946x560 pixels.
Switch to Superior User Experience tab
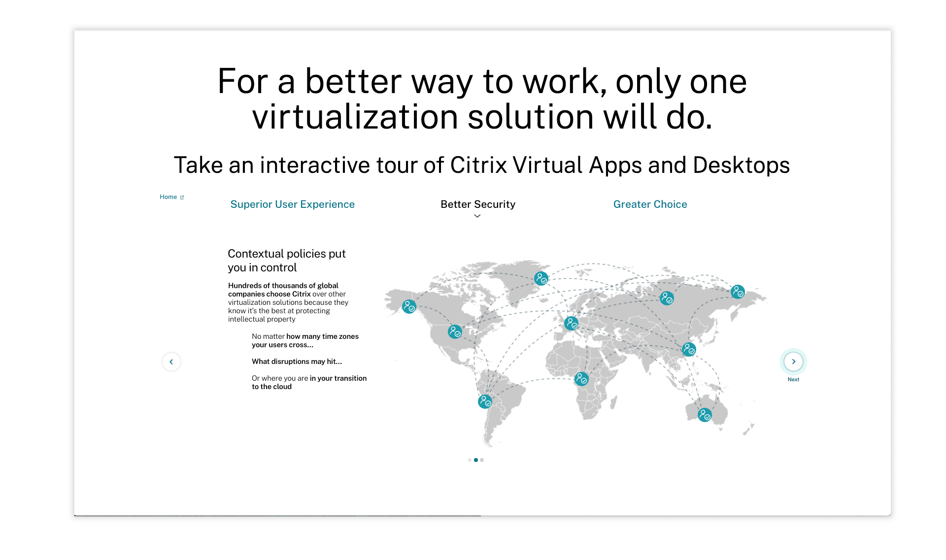(x=293, y=204)
